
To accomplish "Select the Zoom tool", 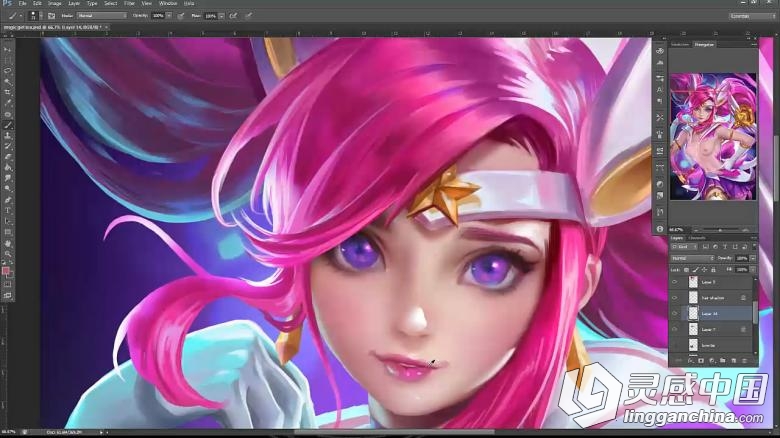I will [7, 254].
